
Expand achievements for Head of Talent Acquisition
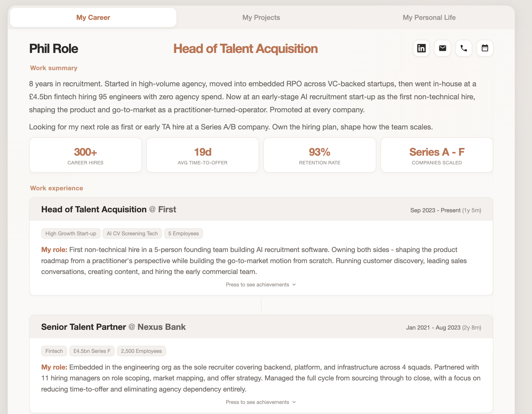tap(261, 285)
